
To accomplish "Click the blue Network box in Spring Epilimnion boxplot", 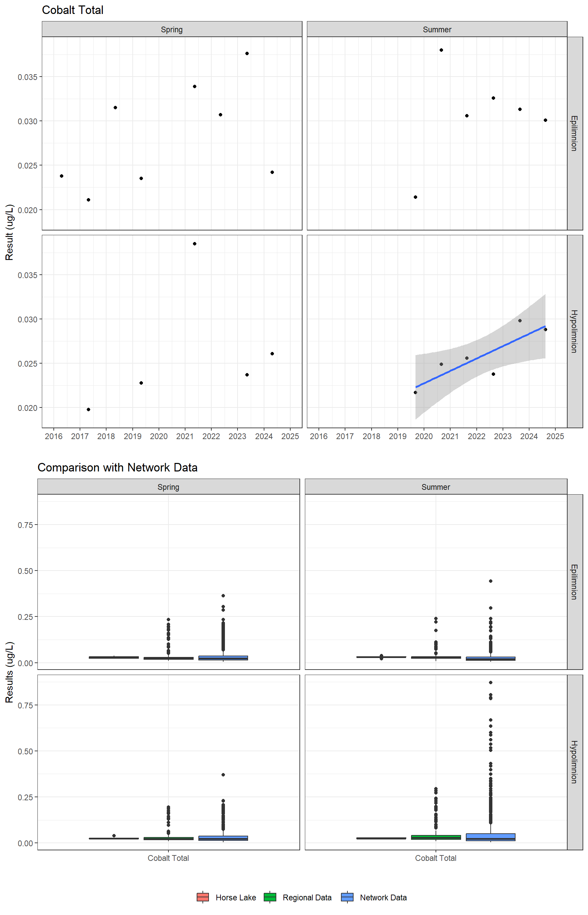I will [223, 658].
